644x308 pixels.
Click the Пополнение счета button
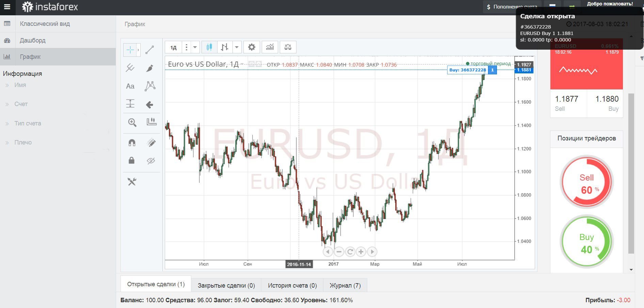click(512, 7)
